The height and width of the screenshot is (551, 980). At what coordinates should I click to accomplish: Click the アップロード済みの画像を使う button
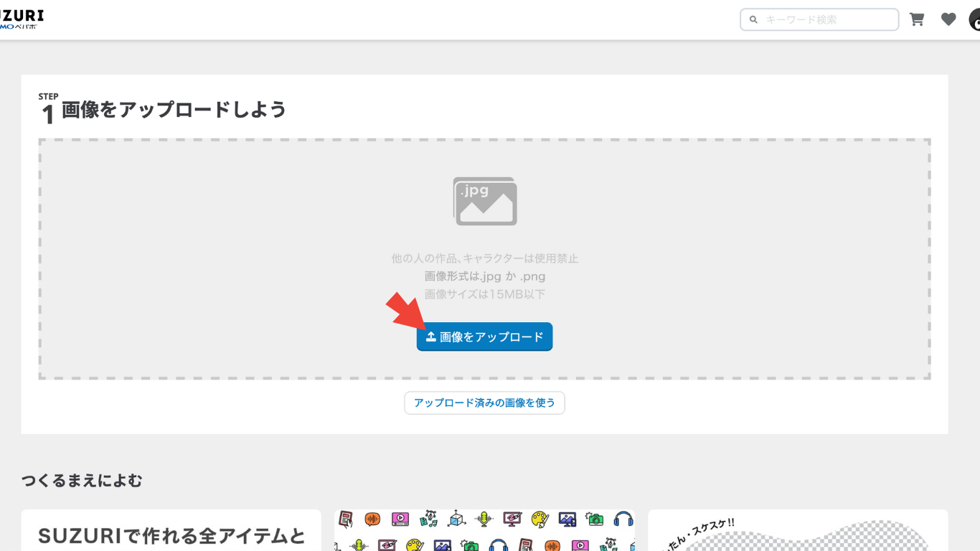click(484, 402)
